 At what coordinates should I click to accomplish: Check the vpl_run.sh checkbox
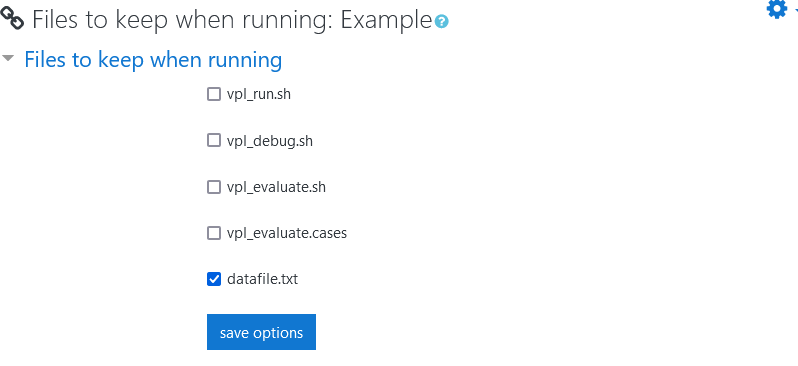[x=214, y=94]
